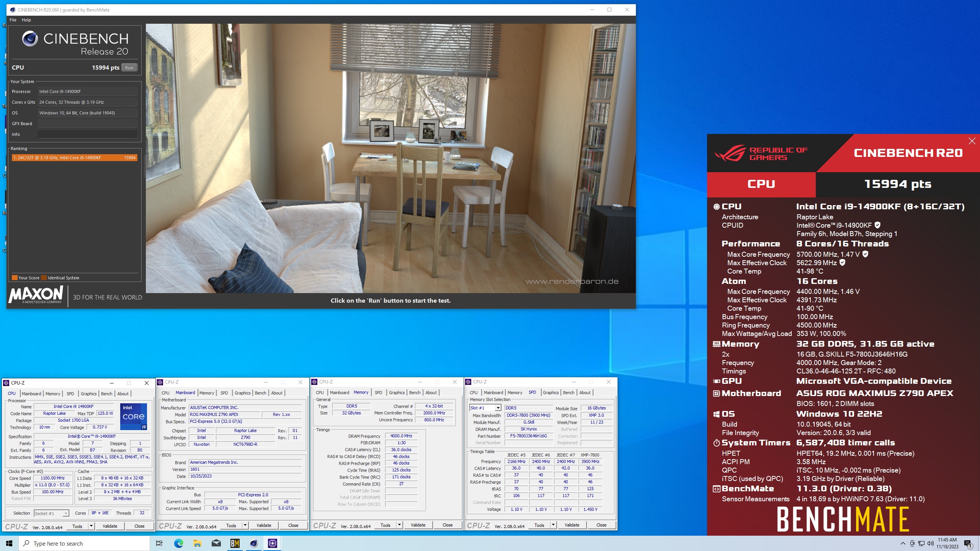Click the verified shield beside CPUID value
The image size is (980, 551).
click(877, 225)
